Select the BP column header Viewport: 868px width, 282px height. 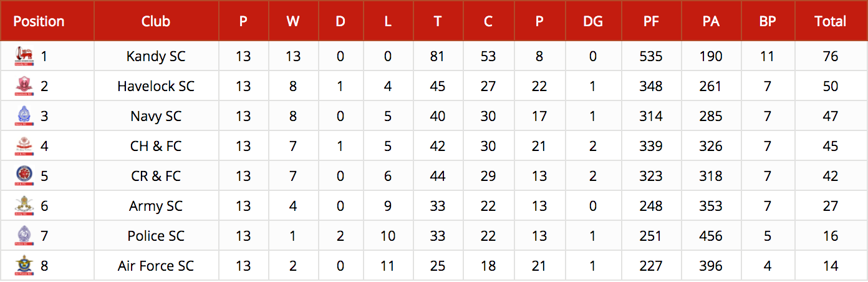[768, 21]
